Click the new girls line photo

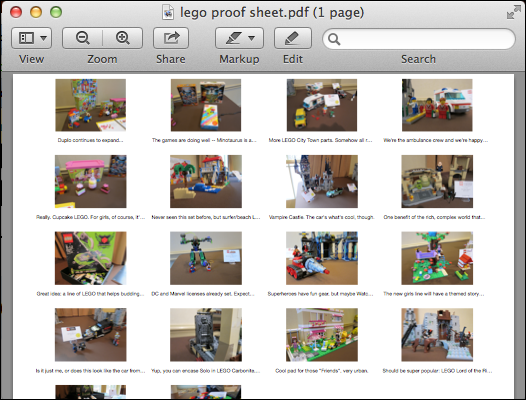click(437, 258)
